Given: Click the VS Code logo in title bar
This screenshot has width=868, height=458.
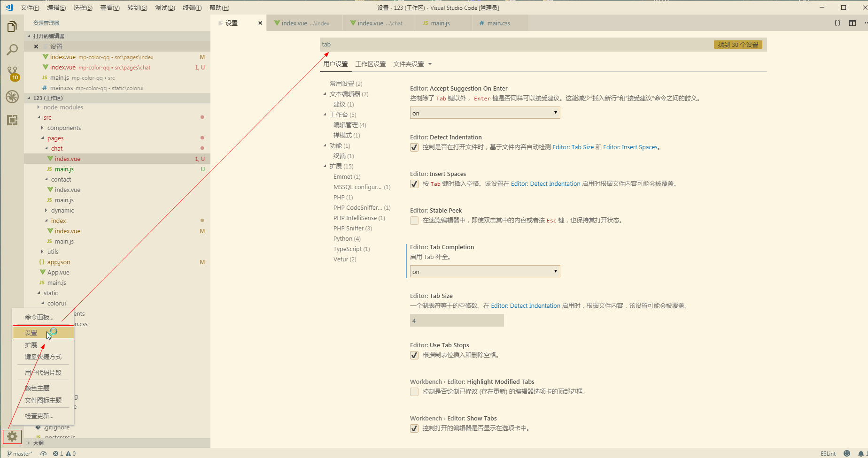Looking at the screenshot, I should click(9, 8).
